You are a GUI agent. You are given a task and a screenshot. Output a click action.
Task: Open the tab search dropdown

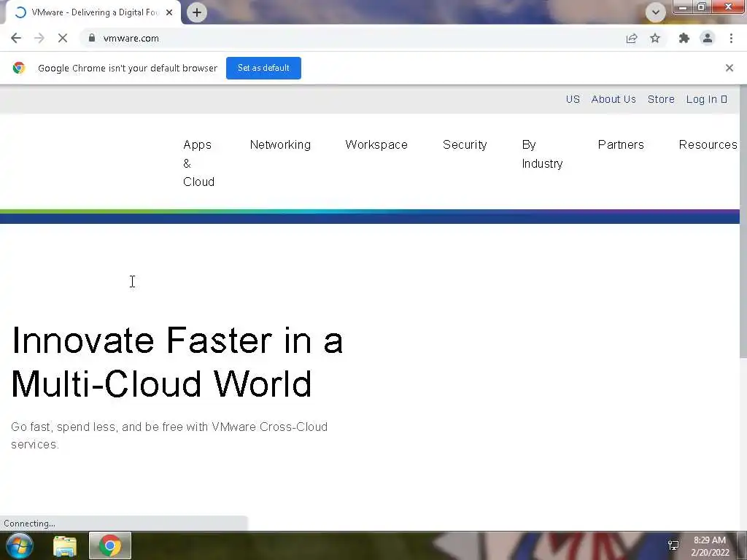[656, 12]
